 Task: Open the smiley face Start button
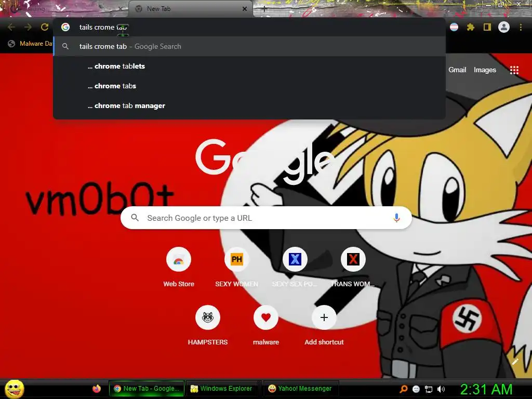click(x=15, y=389)
